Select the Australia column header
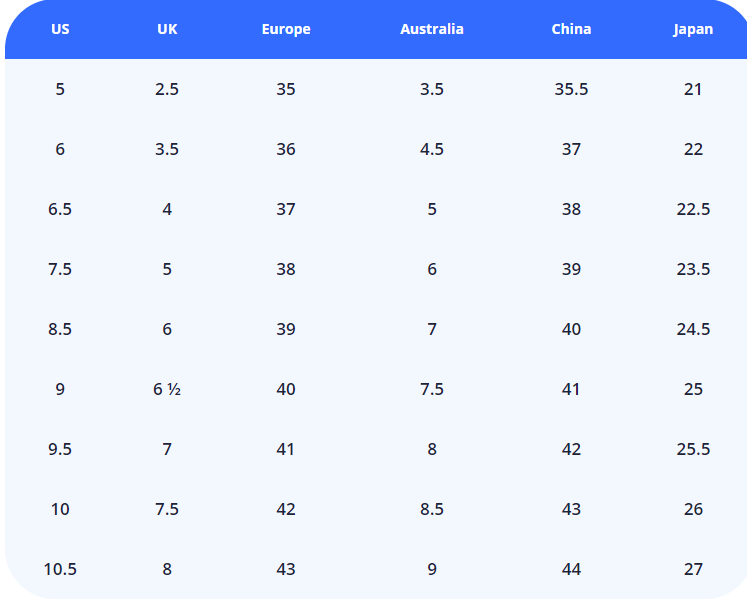The image size is (747, 609). (432, 29)
